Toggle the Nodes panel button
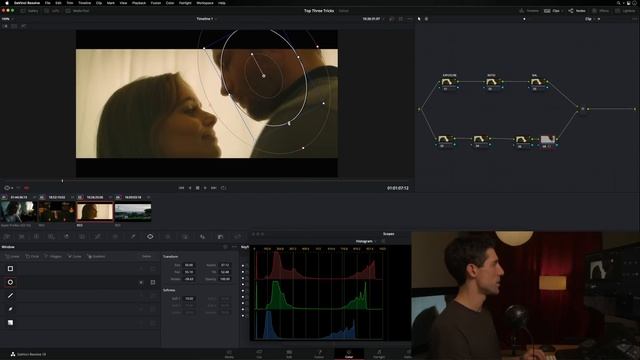 (577, 11)
